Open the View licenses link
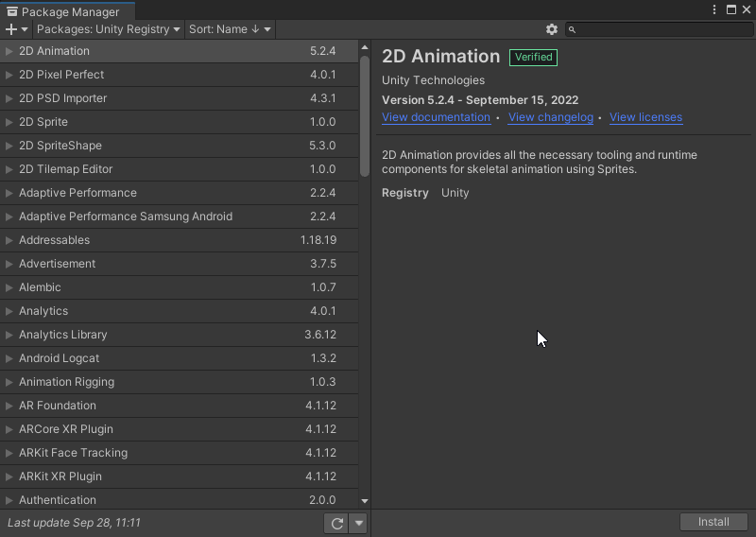The height and width of the screenshot is (537, 756). [646, 117]
